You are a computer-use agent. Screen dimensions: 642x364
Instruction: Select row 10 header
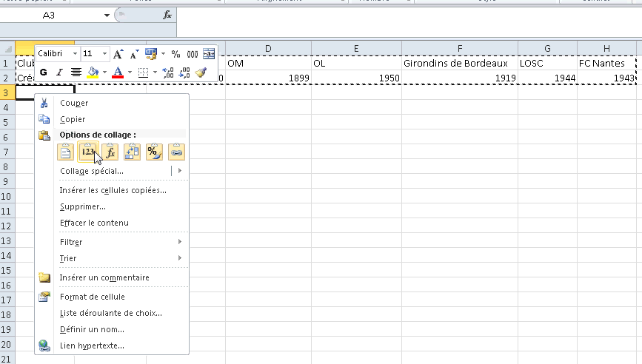(7, 196)
